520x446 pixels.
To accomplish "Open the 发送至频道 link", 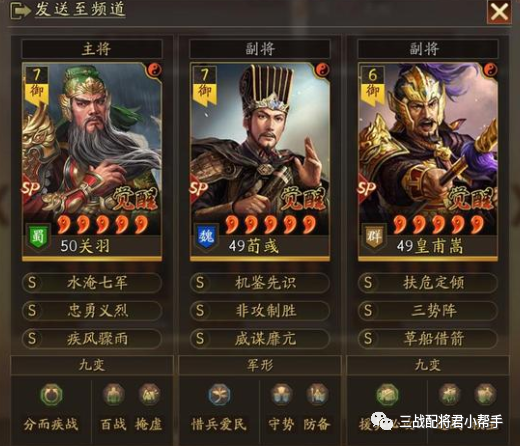I will 80,9.
